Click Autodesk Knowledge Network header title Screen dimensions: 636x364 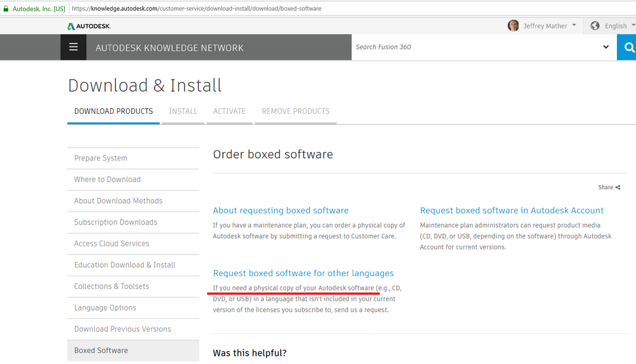tap(169, 48)
